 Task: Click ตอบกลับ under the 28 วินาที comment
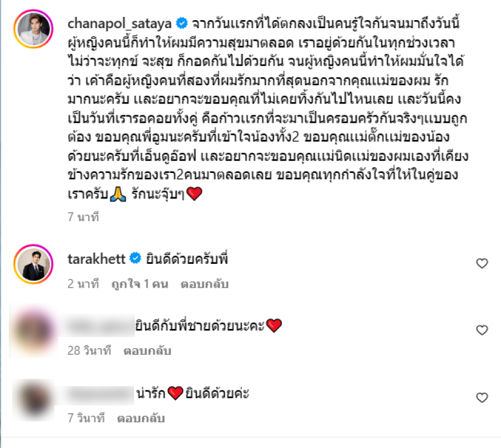click(x=147, y=351)
